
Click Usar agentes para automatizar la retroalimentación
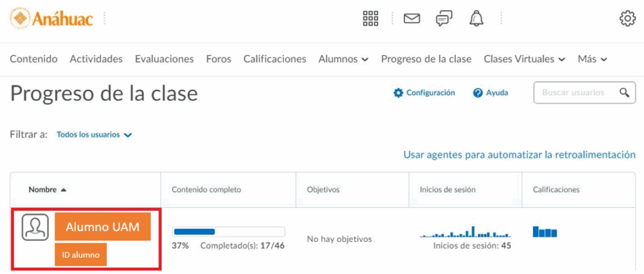(x=519, y=155)
